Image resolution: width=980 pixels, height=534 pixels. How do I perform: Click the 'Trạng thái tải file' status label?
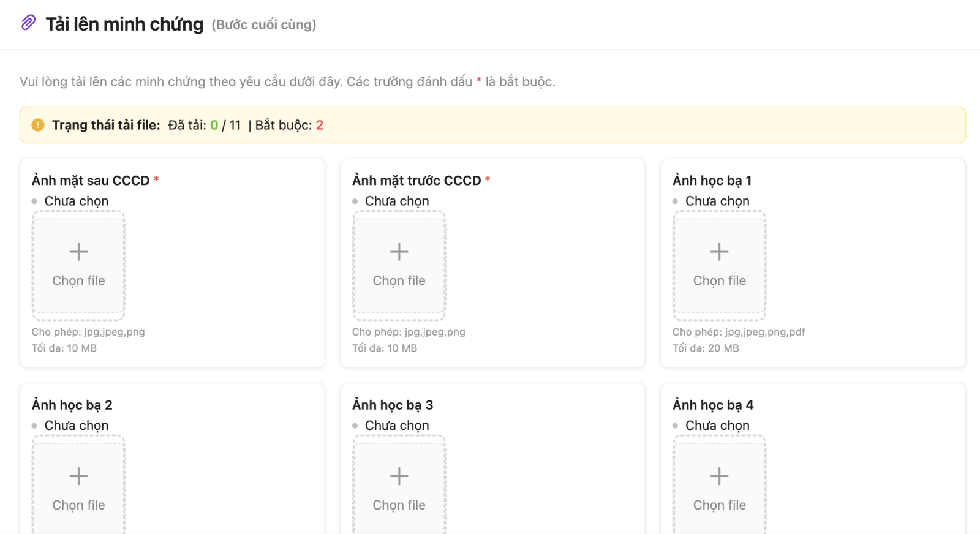tap(106, 125)
